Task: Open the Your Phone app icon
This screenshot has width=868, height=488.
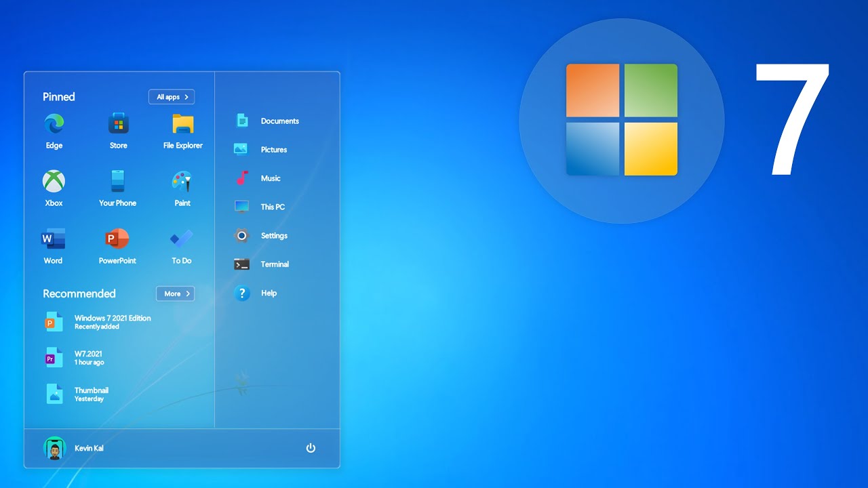Action: coord(118,181)
